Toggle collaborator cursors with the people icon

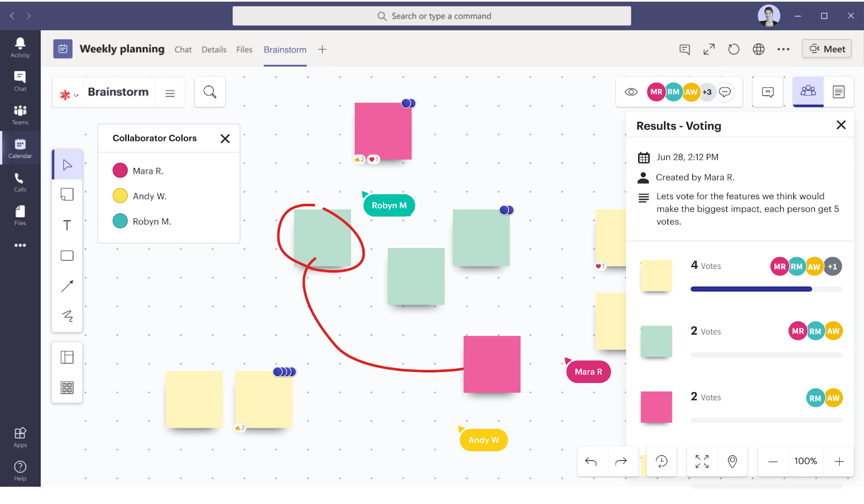808,92
